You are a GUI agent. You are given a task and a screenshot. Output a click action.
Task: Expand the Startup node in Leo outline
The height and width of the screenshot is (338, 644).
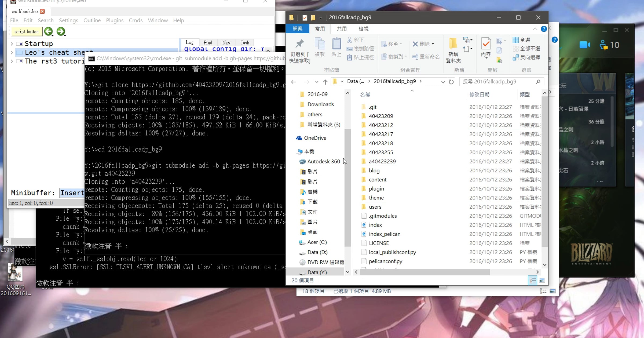pyautogui.click(x=12, y=43)
